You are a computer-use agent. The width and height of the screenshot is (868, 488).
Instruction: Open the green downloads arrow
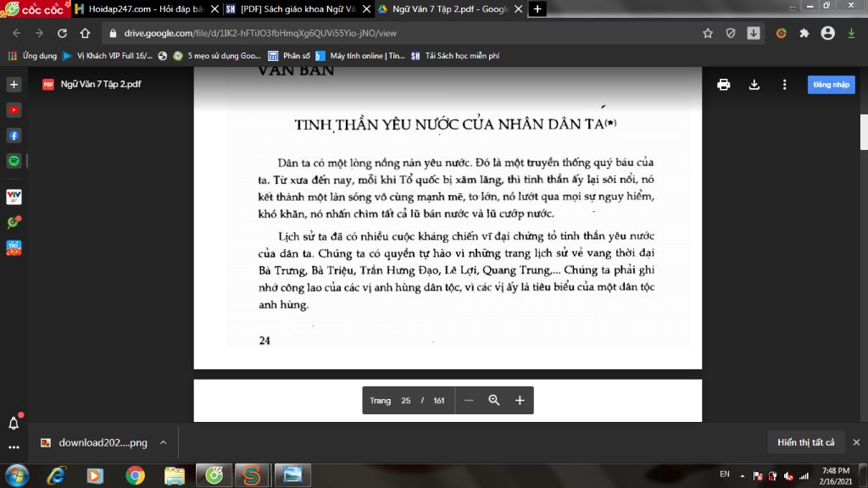coord(851,33)
